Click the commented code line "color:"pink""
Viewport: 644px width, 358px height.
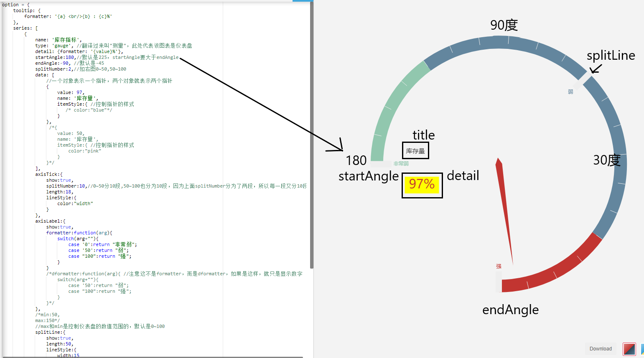point(85,151)
